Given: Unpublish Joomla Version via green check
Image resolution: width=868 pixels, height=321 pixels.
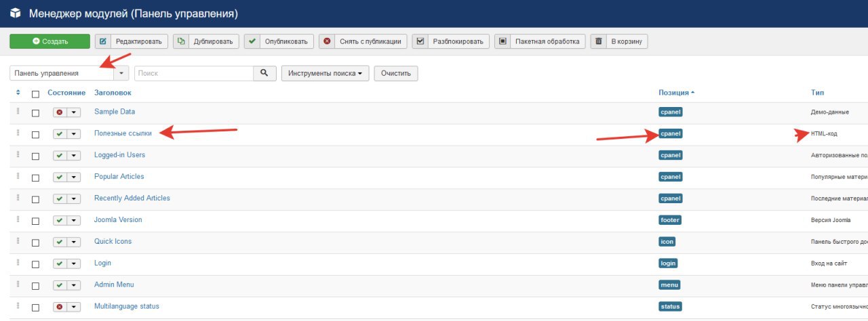Looking at the screenshot, I should (60, 221).
